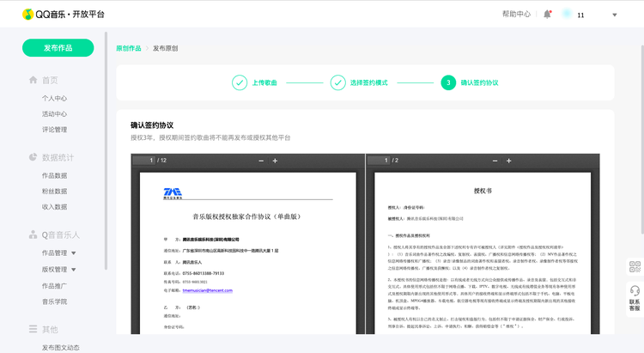
Task: Click the 上传歌曲 step label
Action: 264,82
